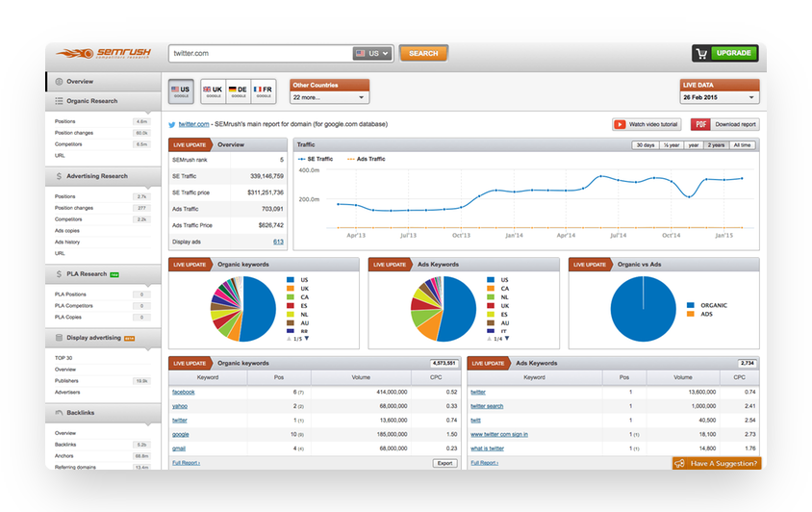Image resolution: width=812 pixels, height=512 pixels.
Task: Go to next page of Ads Keywords legend
Action: [507, 339]
